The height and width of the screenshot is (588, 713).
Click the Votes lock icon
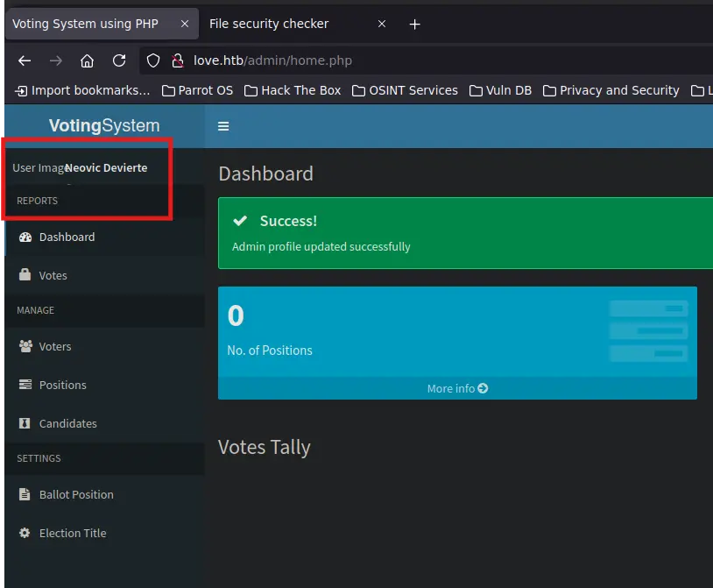25,275
